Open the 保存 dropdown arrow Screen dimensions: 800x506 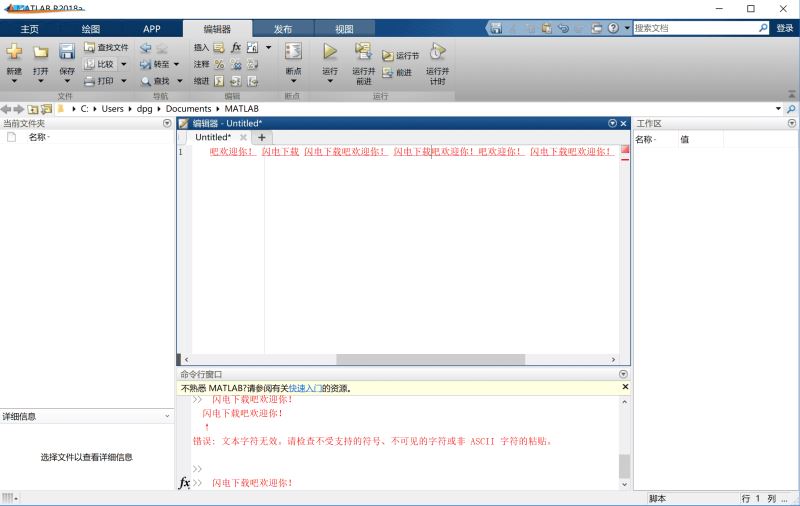tap(67, 81)
